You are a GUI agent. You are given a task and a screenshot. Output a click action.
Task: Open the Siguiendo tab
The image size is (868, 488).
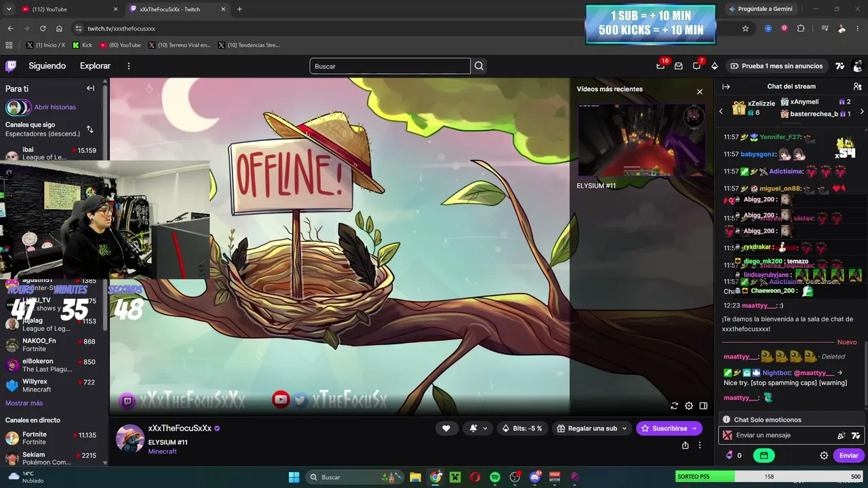tap(47, 66)
